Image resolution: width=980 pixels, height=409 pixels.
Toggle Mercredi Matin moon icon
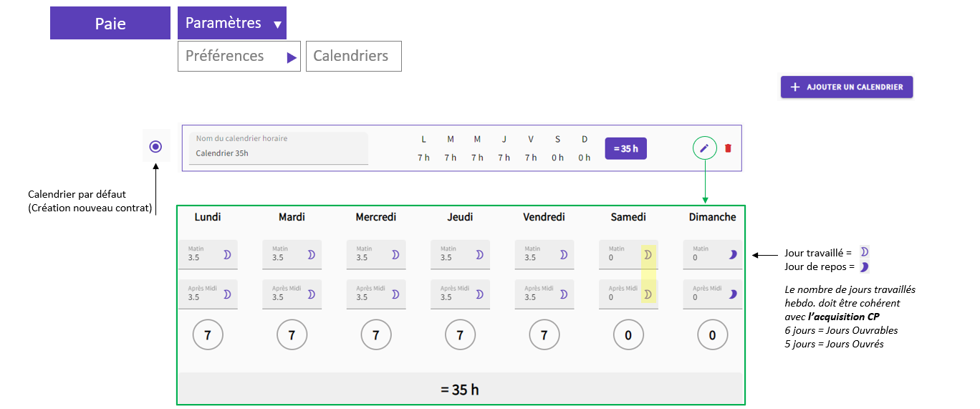tap(395, 254)
